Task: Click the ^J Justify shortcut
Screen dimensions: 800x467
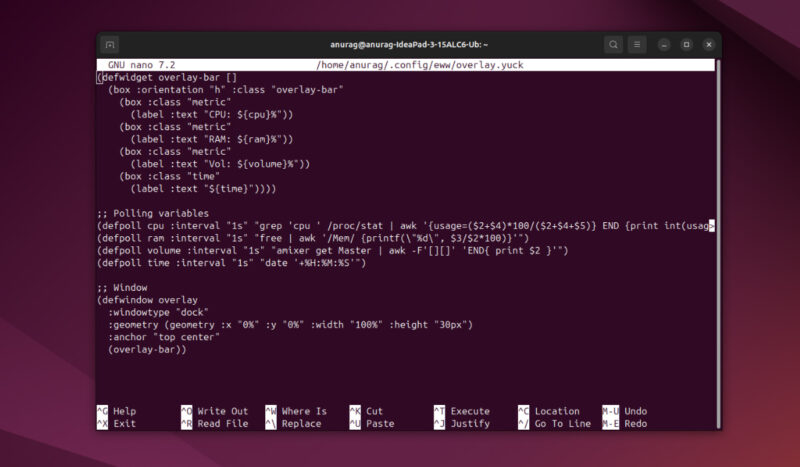Action: click(462, 424)
